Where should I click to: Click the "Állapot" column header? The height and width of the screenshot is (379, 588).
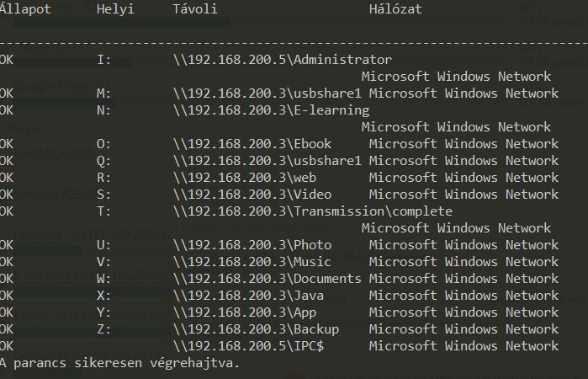tap(25, 9)
